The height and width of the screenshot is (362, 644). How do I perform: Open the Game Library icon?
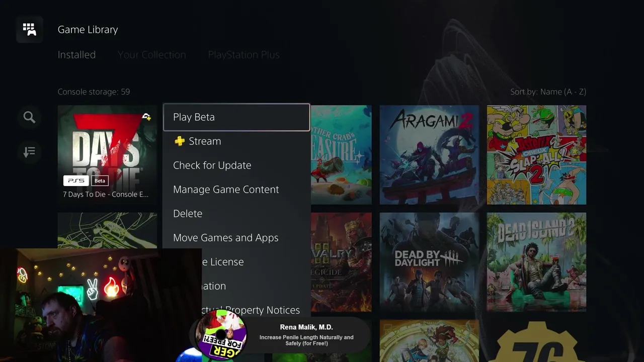29,29
